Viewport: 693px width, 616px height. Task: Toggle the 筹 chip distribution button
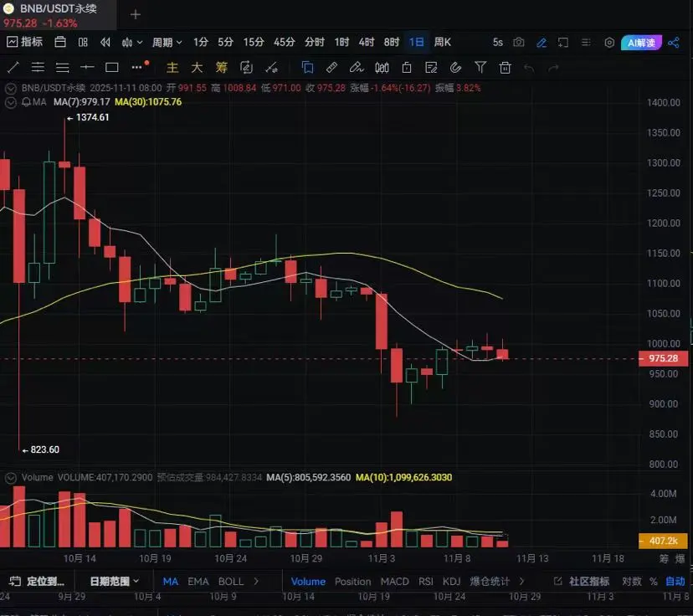click(x=222, y=68)
